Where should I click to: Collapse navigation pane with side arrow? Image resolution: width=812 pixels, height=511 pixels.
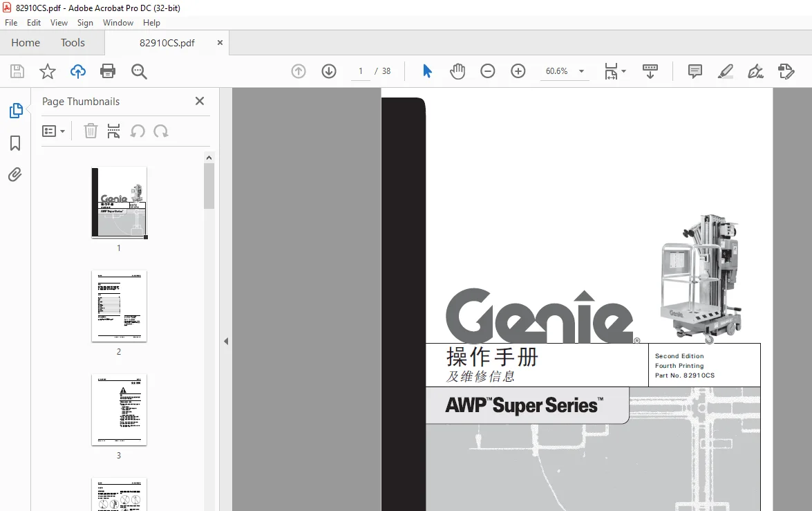[226, 341]
